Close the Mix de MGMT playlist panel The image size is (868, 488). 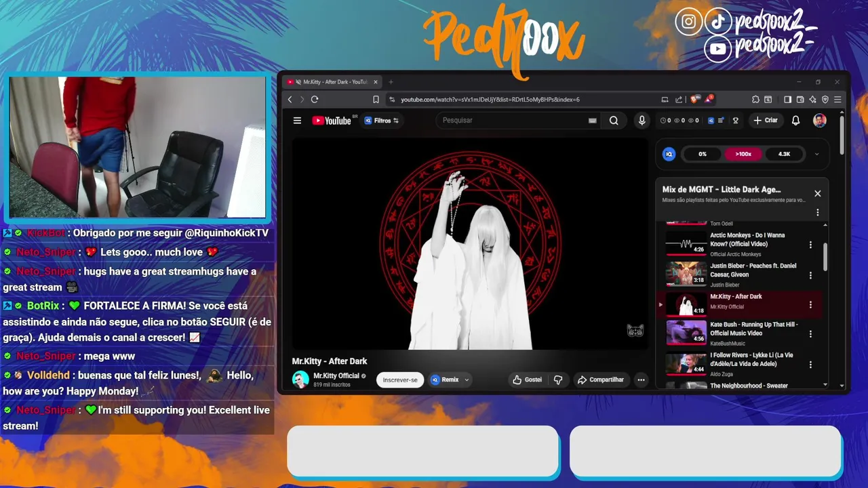pyautogui.click(x=818, y=194)
